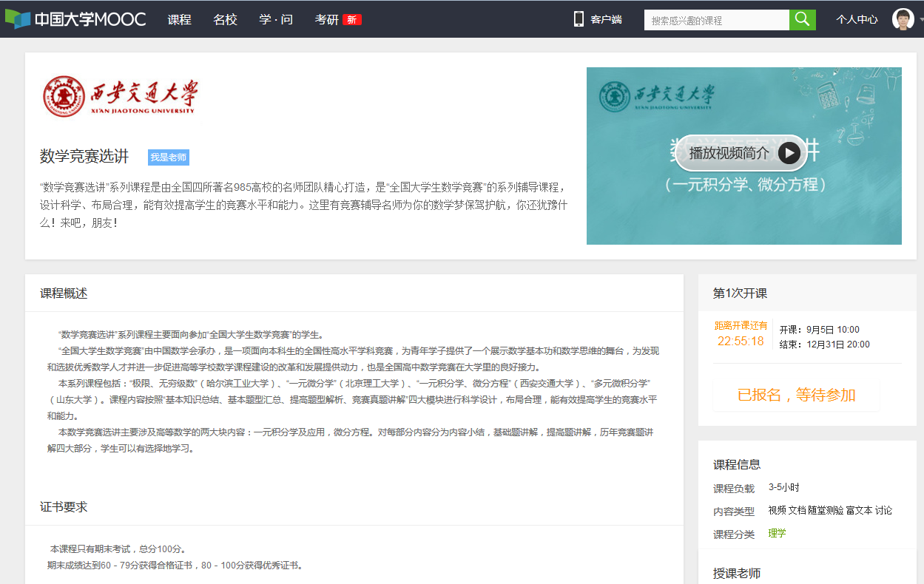Open the 课程 menu
Viewport: 924px width, 584px height.
point(179,20)
